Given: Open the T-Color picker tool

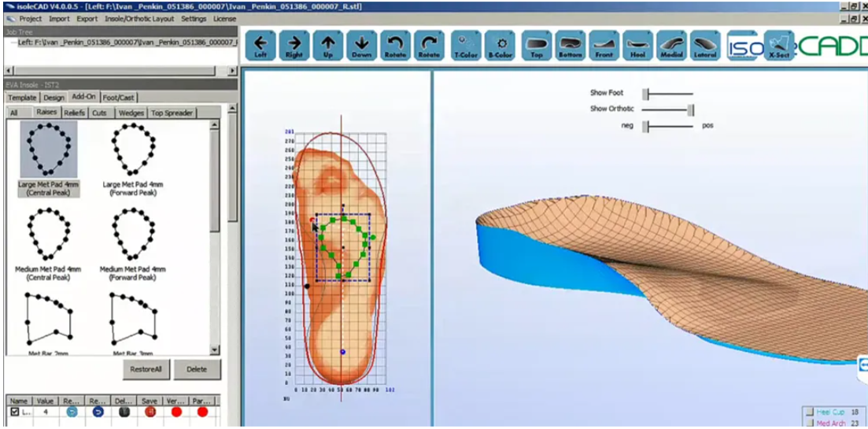Looking at the screenshot, I should [466, 46].
